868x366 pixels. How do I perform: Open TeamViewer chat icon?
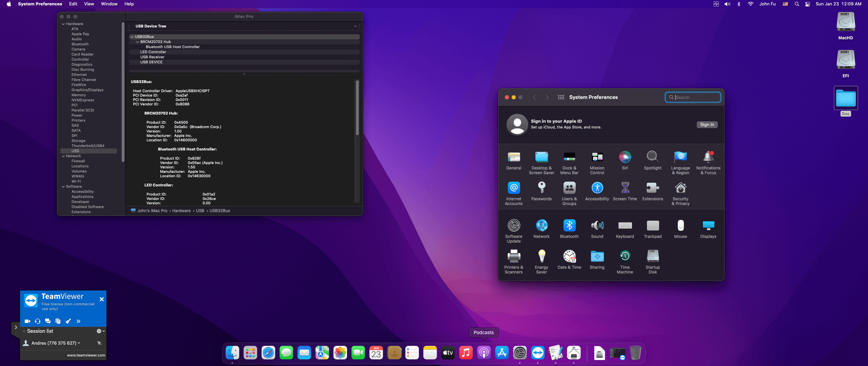click(48, 321)
